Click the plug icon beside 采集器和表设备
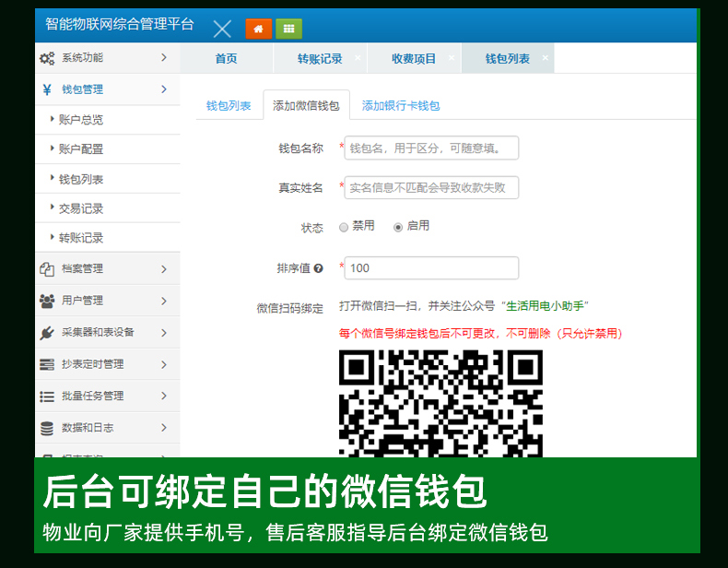This screenshot has width=728, height=568. pos(47,333)
